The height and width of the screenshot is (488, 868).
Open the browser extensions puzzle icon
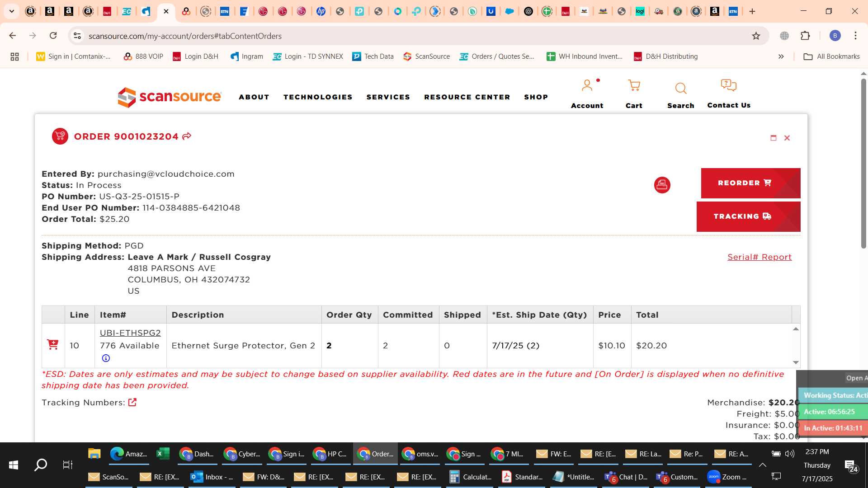(805, 36)
